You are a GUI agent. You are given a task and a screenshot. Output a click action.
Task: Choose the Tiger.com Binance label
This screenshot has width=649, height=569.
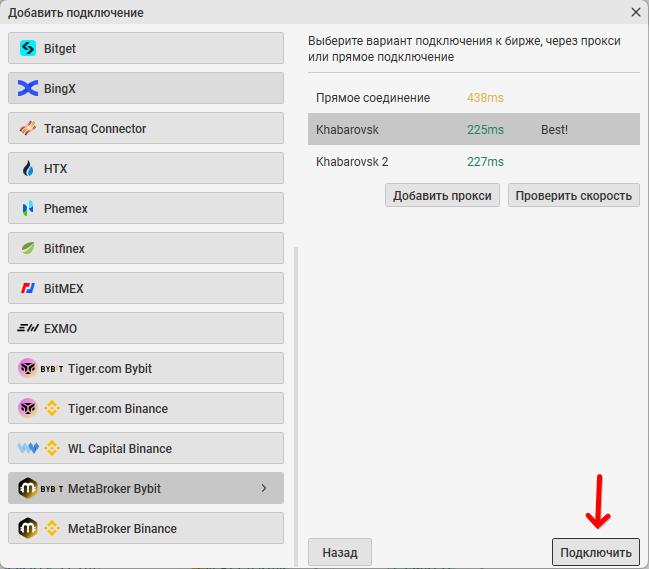tap(118, 408)
